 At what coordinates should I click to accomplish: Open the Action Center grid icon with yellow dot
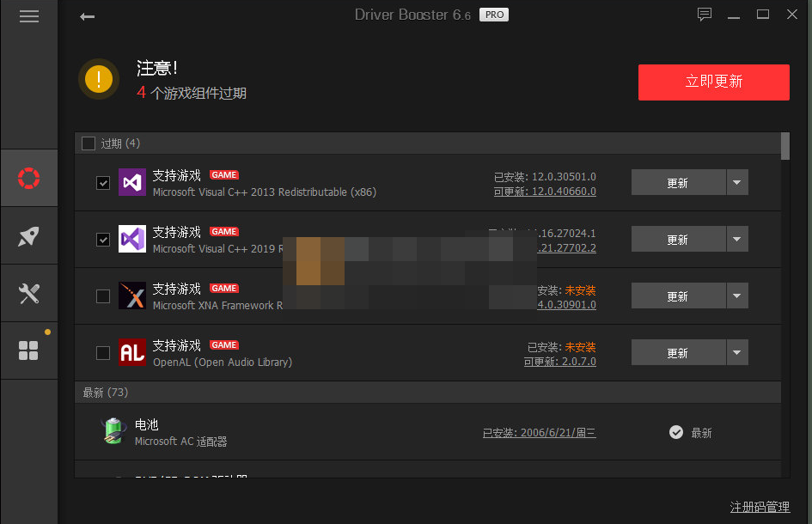pos(28,350)
